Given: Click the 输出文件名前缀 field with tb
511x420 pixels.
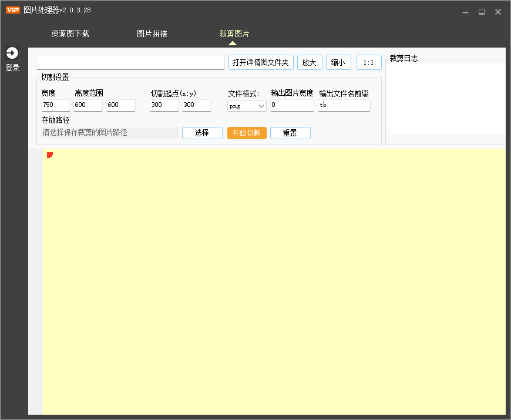Looking at the screenshot, I should point(344,105).
